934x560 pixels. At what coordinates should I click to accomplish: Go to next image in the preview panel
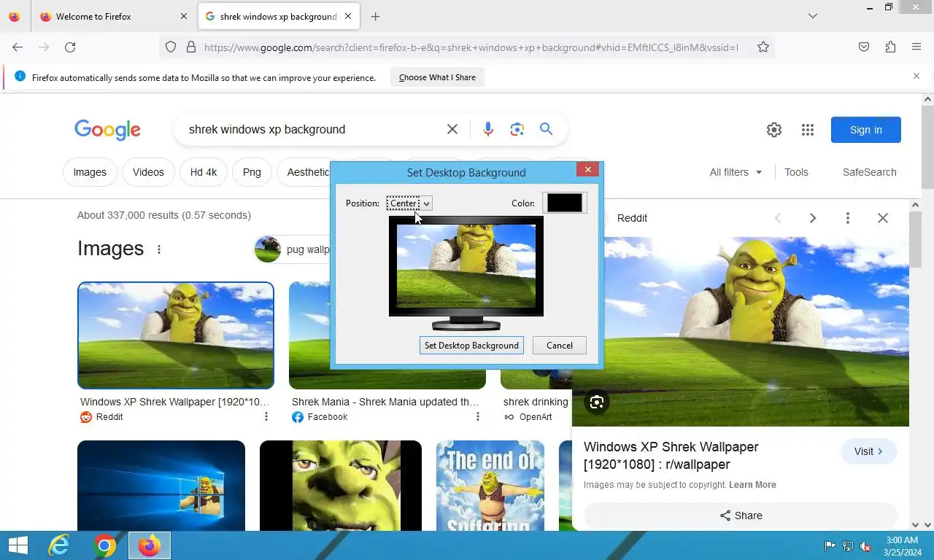point(812,218)
